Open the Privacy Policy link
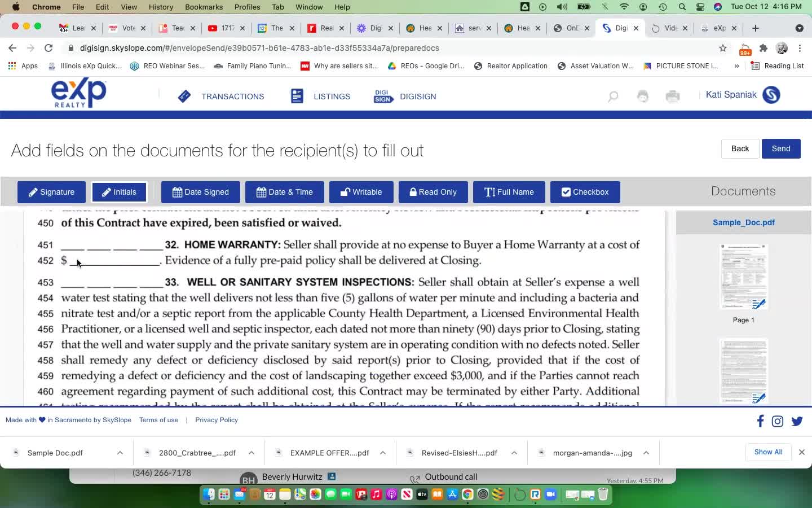Viewport: 812px width, 508px height. click(217, 420)
